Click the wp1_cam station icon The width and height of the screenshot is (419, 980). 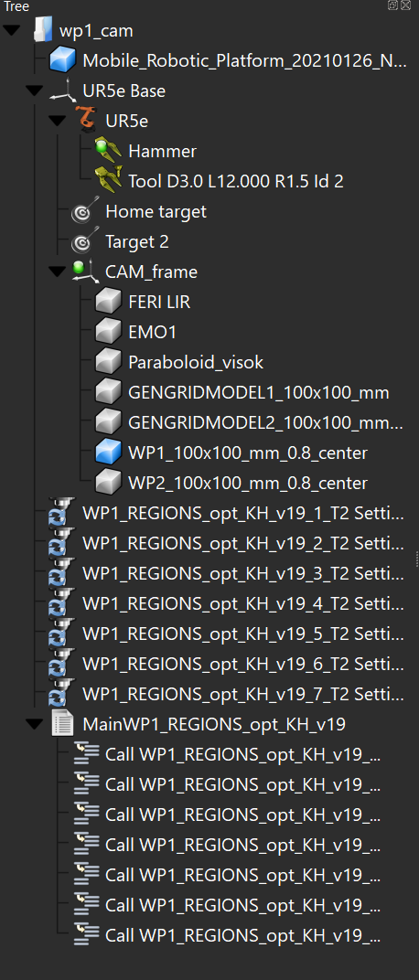45,30
